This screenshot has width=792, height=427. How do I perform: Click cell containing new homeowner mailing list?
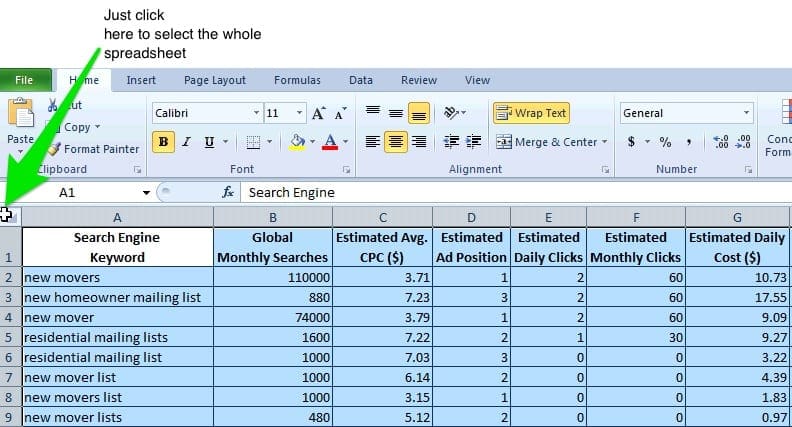[x=118, y=297]
